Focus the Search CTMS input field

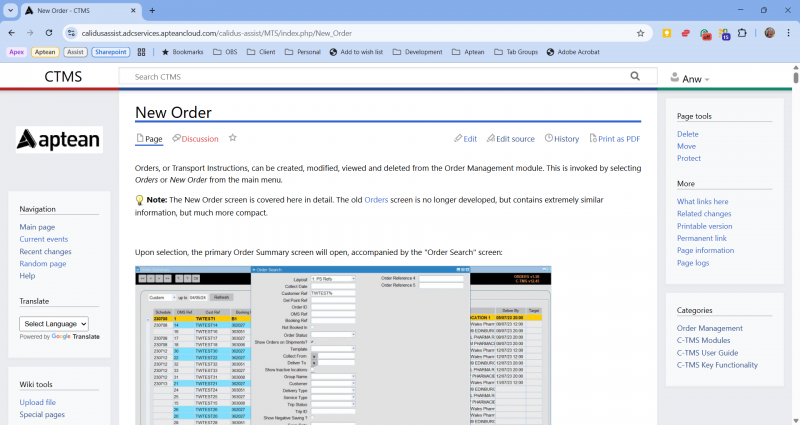[x=378, y=77]
